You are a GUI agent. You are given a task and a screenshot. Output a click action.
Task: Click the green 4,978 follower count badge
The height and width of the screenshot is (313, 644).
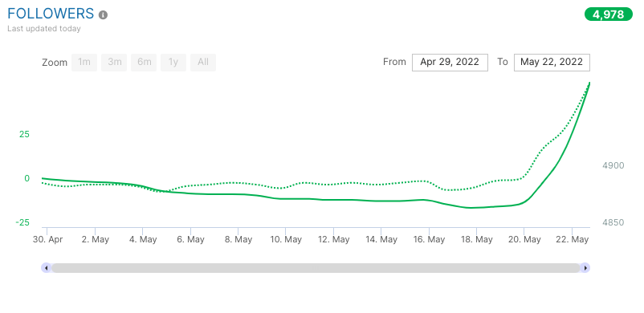pyautogui.click(x=609, y=14)
